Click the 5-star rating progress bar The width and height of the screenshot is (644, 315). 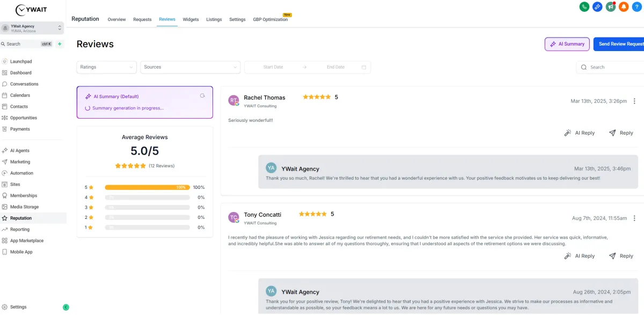point(147,187)
